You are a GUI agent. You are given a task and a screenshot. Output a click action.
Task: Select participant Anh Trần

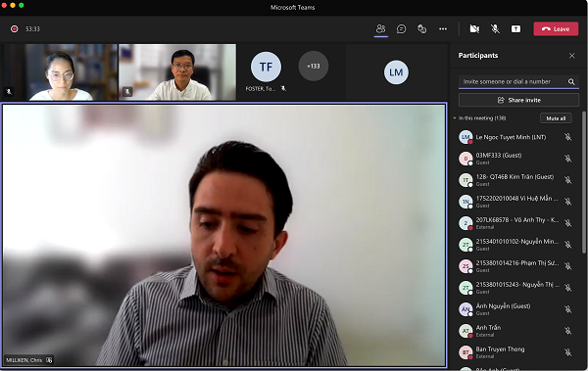pyautogui.click(x=515, y=331)
